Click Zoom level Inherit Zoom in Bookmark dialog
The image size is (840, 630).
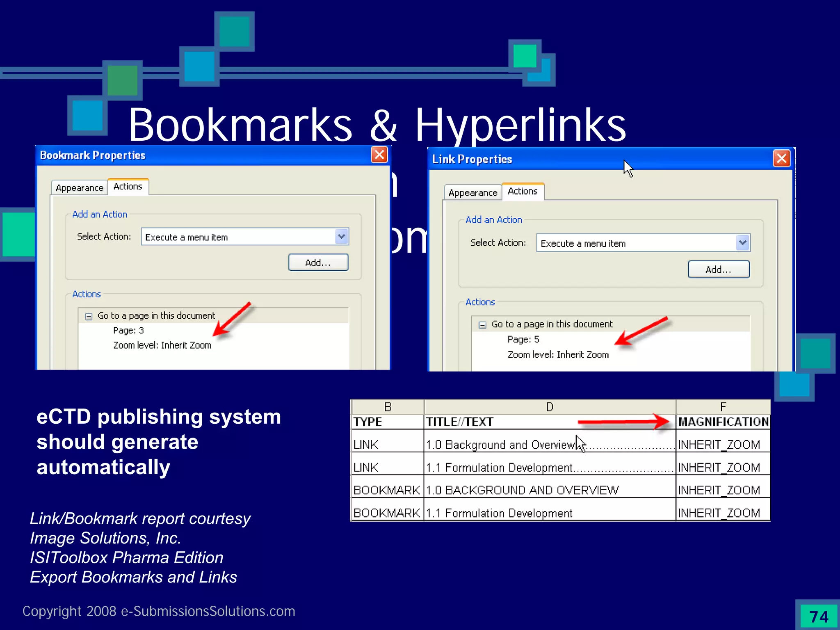tap(162, 345)
